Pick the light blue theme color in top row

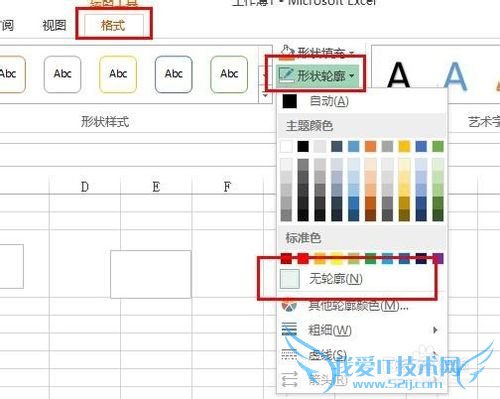[354, 146]
